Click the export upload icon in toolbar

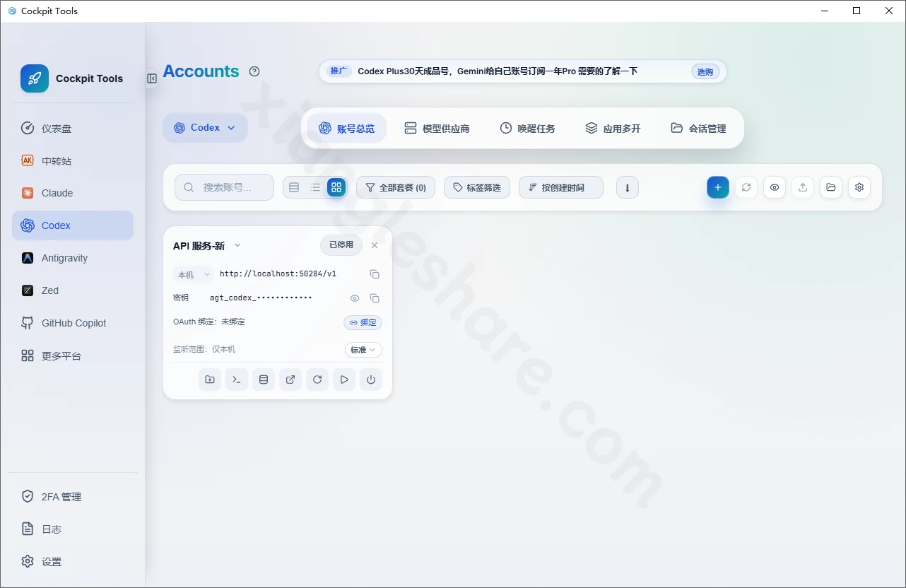(x=803, y=187)
